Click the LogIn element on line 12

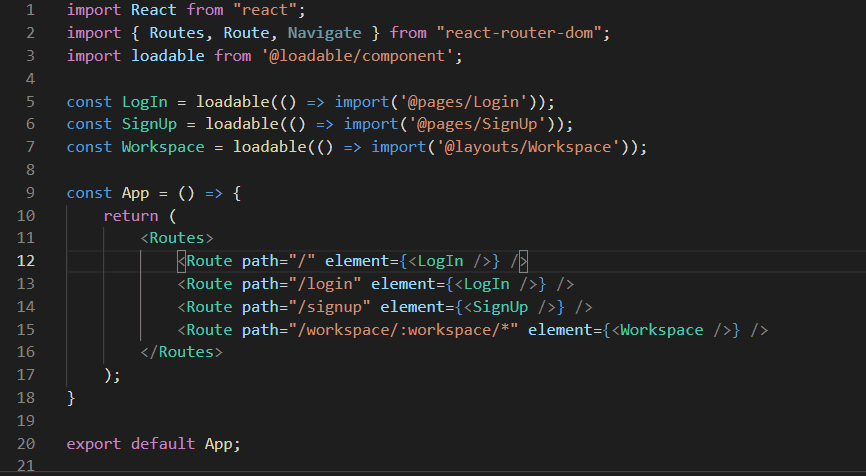(440, 261)
